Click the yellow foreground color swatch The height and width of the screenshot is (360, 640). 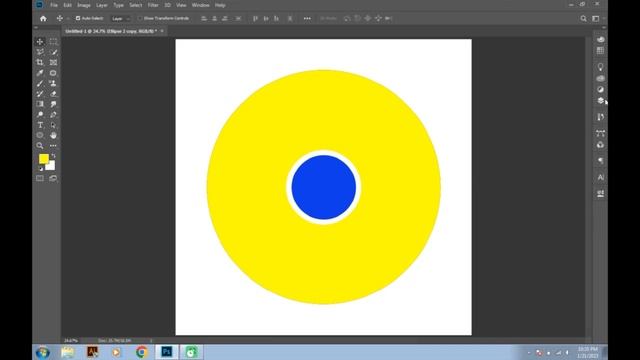click(44, 158)
